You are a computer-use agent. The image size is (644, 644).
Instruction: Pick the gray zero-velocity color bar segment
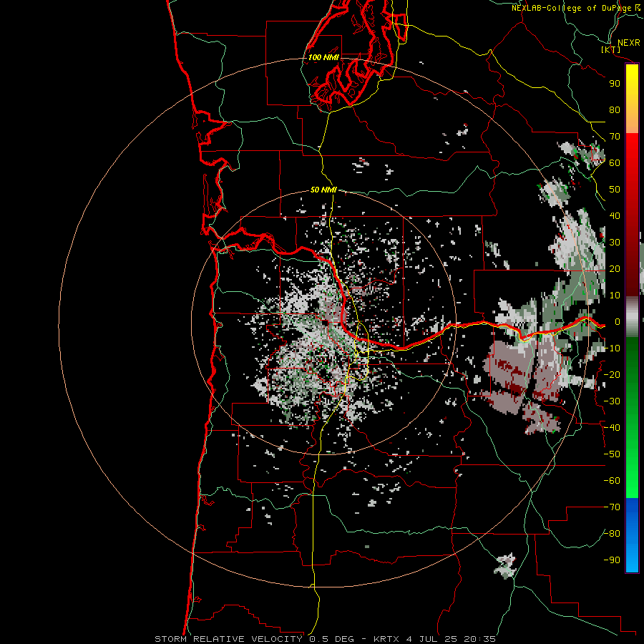click(632, 317)
